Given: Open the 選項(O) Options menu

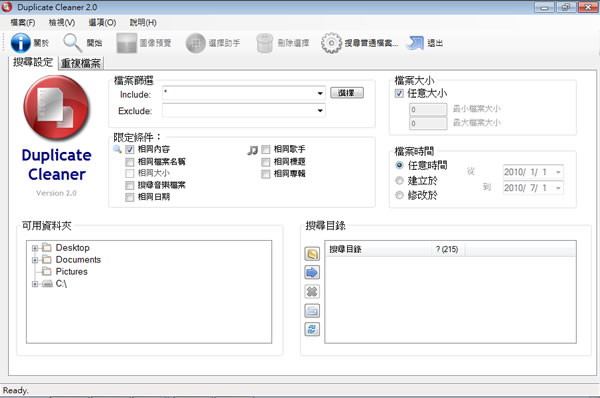Looking at the screenshot, I should (x=102, y=23).
